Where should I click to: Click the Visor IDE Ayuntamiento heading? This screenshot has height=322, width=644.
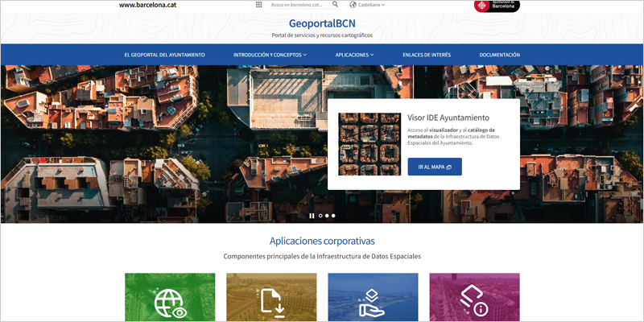(448, 118)
